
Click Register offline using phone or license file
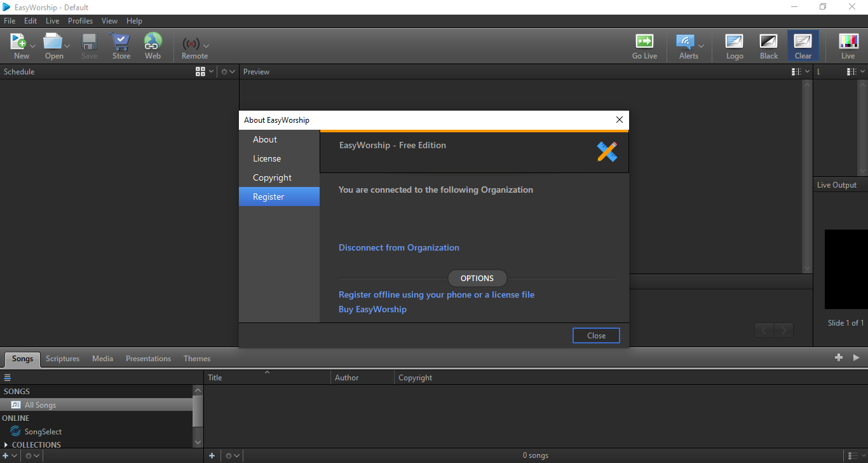[437, 294]
